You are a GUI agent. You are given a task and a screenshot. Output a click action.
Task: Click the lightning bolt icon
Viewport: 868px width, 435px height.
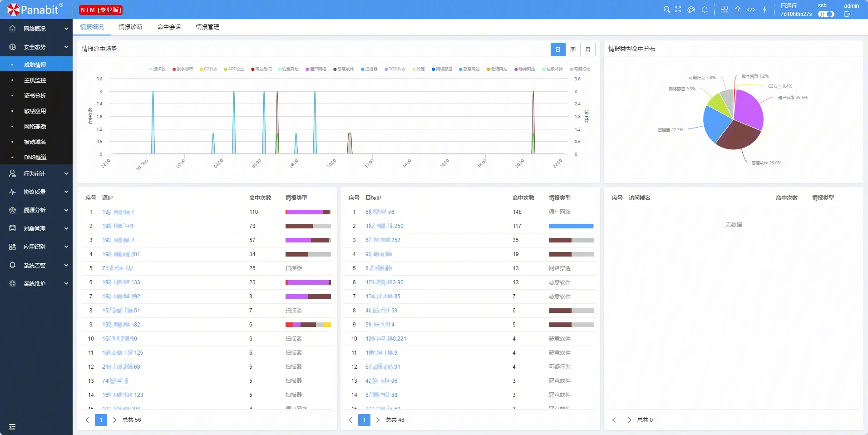[764, 10]
